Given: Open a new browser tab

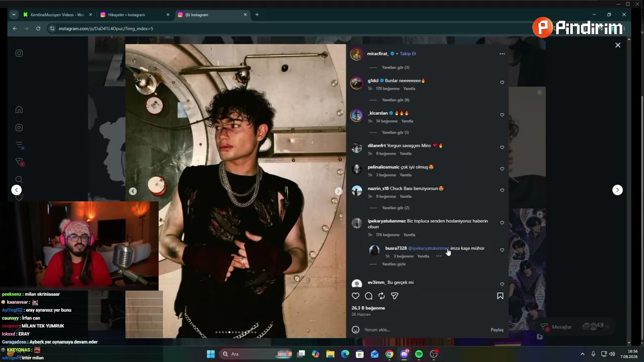Looking at the screenshot, I should point(257,15).
